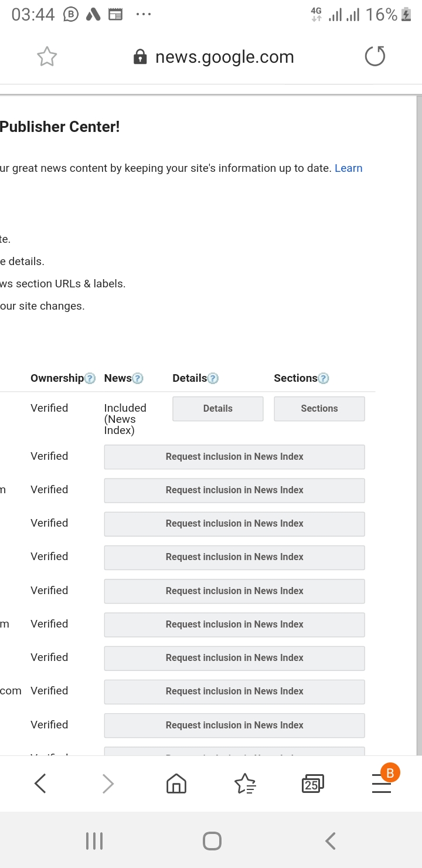This screenshot has width=422, height=868.
Task: Click the Ownership column header
Action: (x=57, y=378)
